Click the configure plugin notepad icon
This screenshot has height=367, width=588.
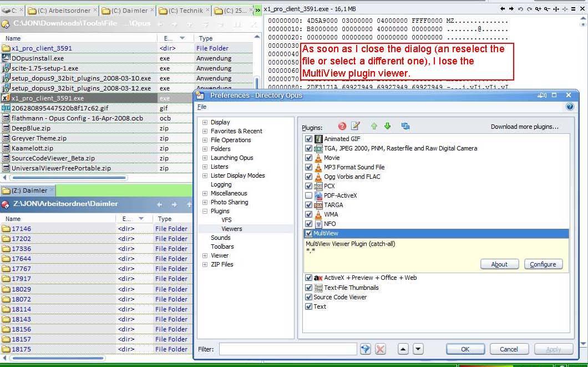(356, 126)
